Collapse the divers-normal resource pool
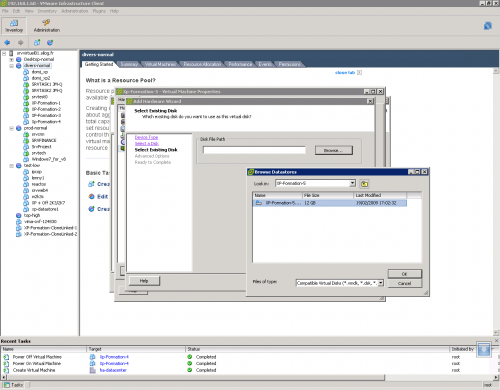500x390 pixels. coord(11,66)
